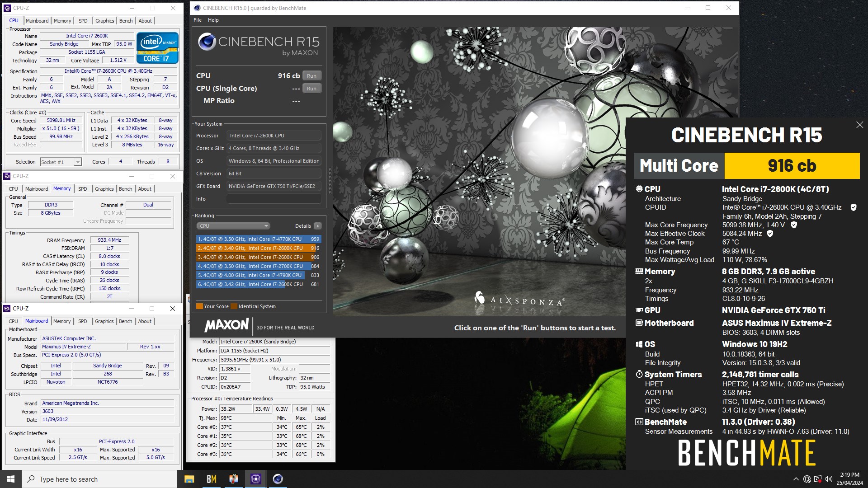Click the arrow button next to Details
Image resolution: width=868 pixels, height=488 pixels.
click(318, 226)
